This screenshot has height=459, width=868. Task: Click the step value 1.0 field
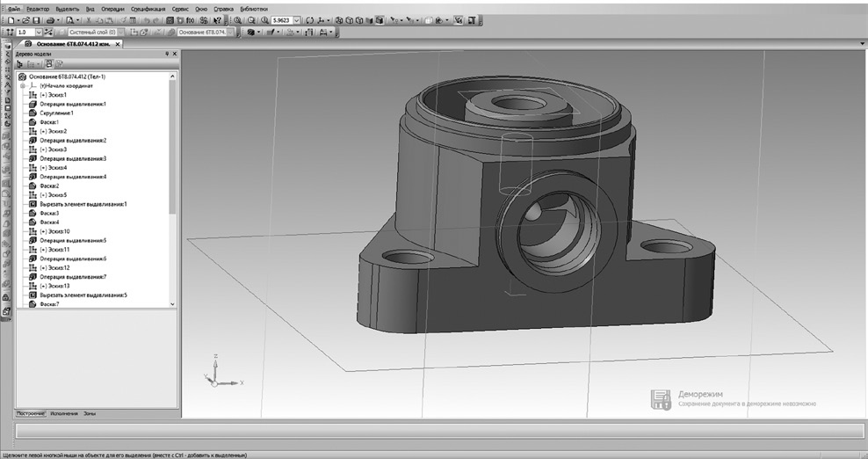click(x=26, y=32)
